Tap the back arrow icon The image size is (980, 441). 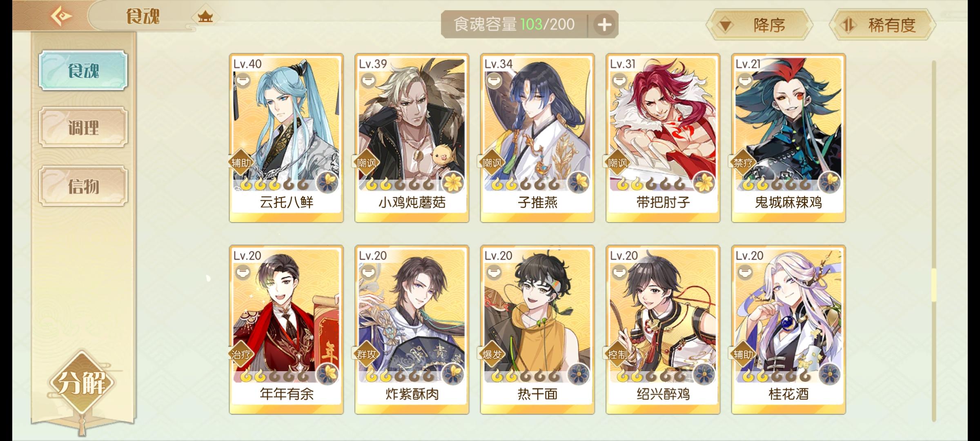click(x=61, y=16)
